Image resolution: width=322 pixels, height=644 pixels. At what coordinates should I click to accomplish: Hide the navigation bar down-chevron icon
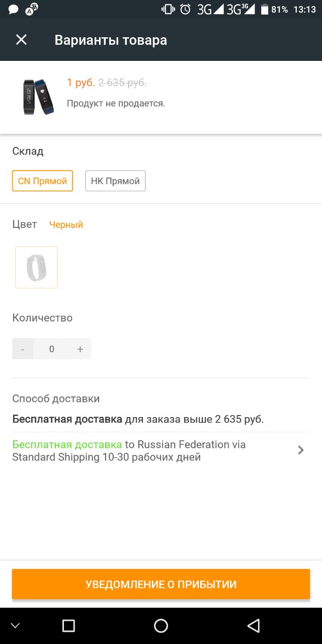tap(15, 626)
